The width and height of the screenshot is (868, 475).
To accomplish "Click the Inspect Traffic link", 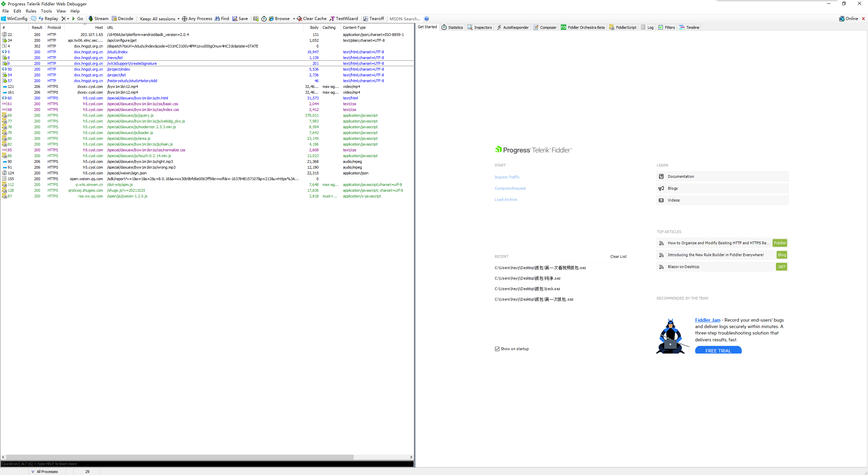I will pos(507,177).
